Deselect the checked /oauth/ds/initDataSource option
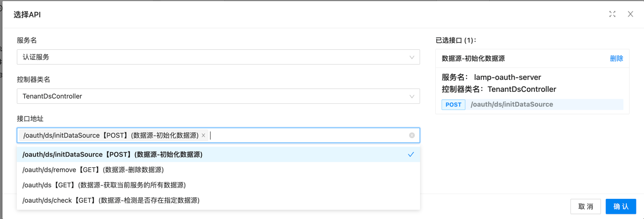644x219 pixels. (112, 154)
